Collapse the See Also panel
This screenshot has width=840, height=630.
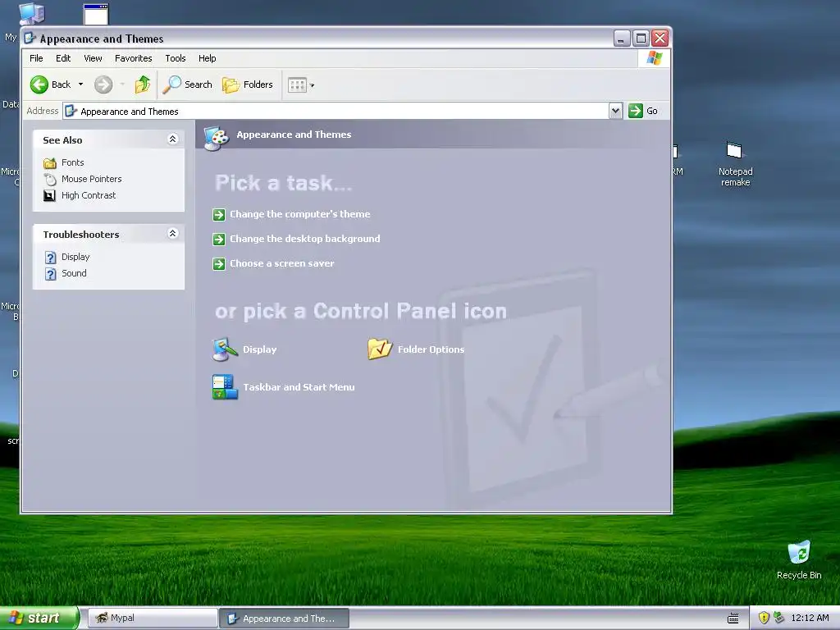click(172, 139)
